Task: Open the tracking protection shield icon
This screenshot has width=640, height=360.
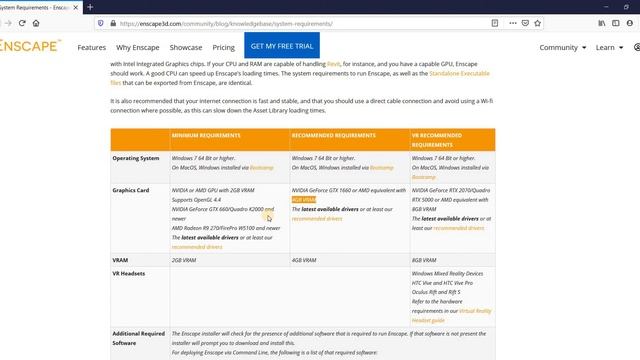Action: [100, 23]
